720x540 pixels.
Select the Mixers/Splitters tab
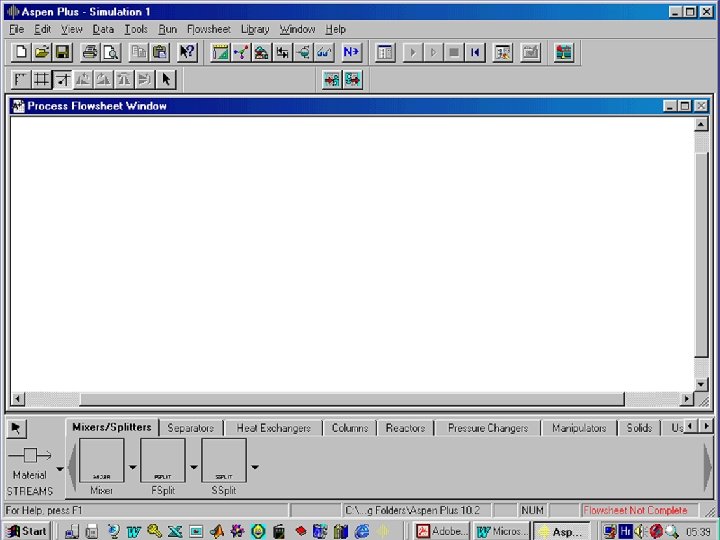[x=112, y=427]
